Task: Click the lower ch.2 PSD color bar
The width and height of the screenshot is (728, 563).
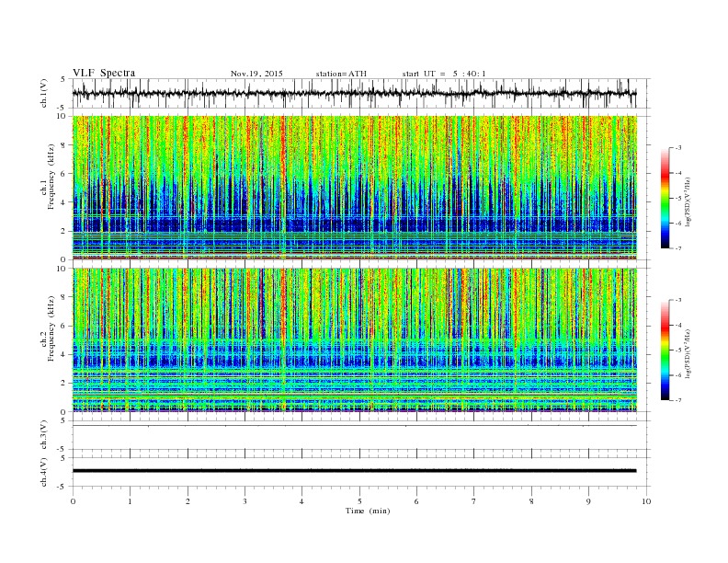Action: (665, 350)
